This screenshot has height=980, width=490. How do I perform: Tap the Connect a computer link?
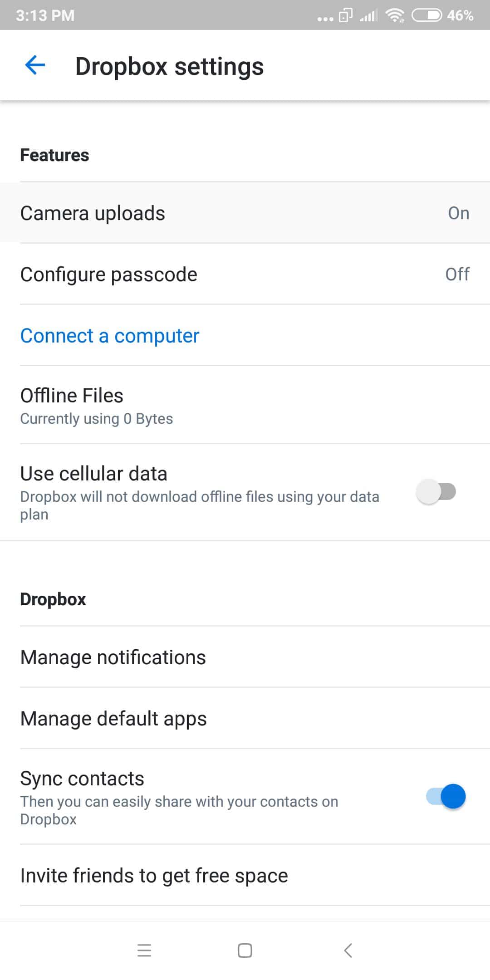110,336
